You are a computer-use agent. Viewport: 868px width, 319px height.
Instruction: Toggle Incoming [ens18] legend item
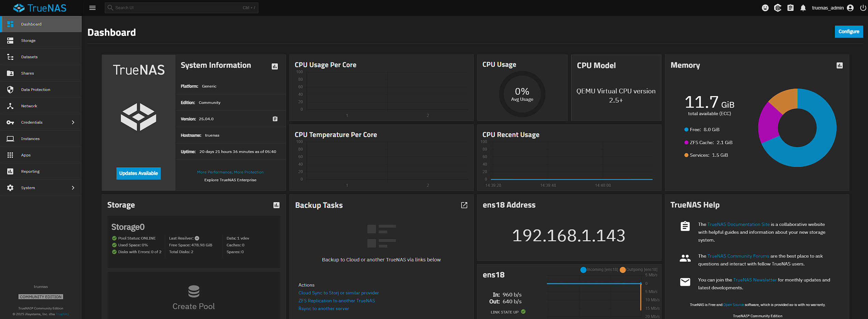[599, 270]
